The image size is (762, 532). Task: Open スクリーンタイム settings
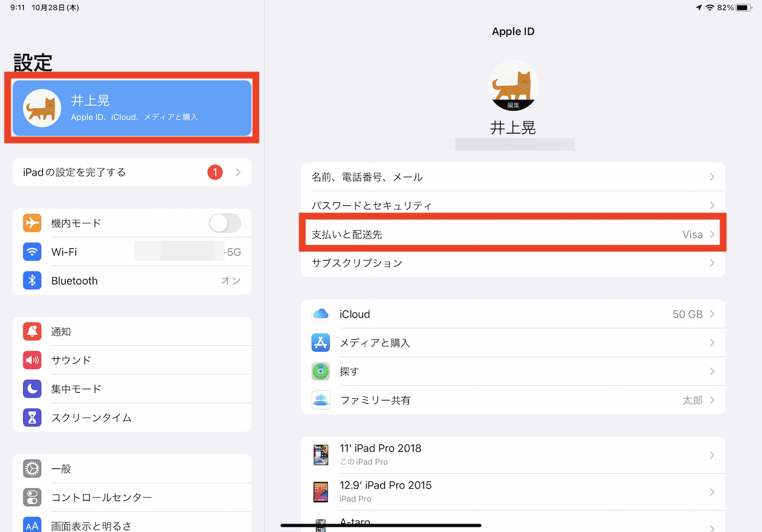(x=132, y=417)
